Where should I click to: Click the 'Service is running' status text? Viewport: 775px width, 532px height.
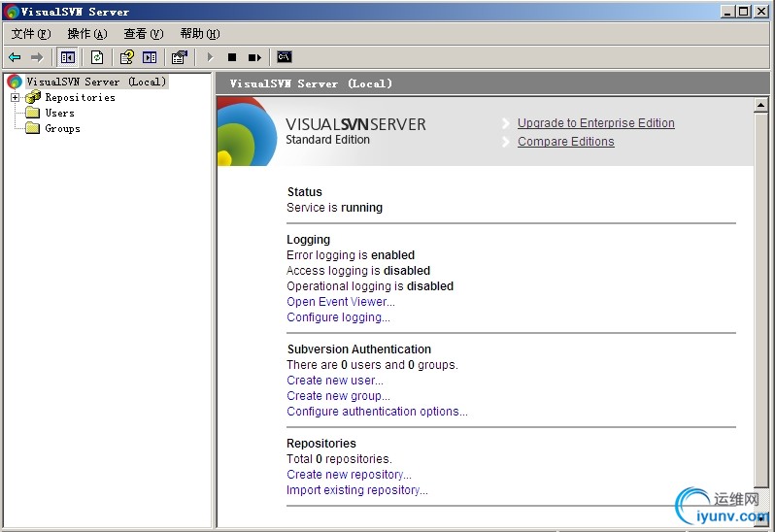tap(335, 208)
